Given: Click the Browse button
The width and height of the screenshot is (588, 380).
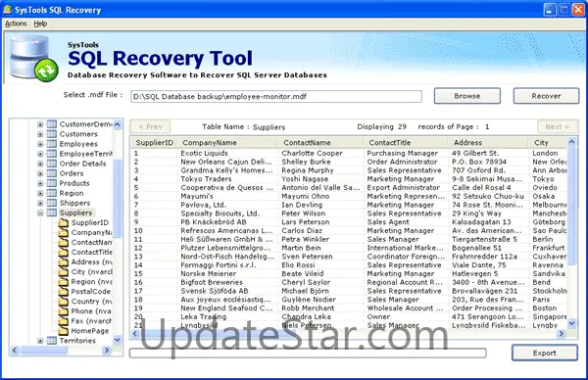Looking at the screenshot, I should pos(466,96).
